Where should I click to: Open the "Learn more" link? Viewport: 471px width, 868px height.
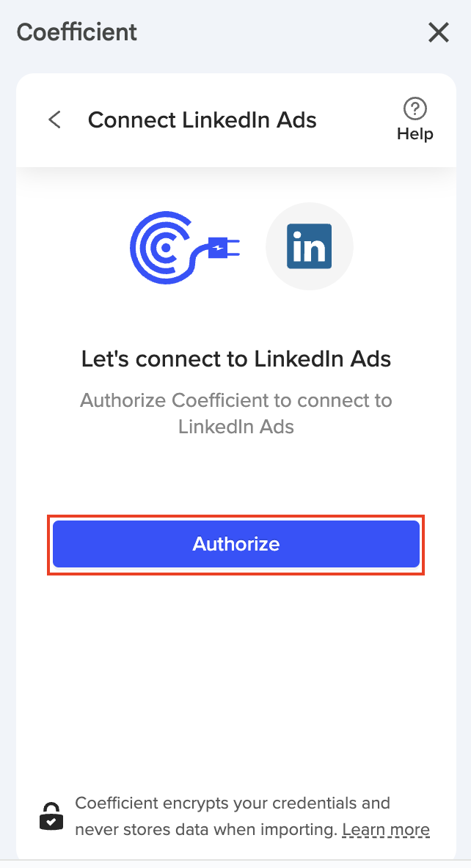point(386,830)
